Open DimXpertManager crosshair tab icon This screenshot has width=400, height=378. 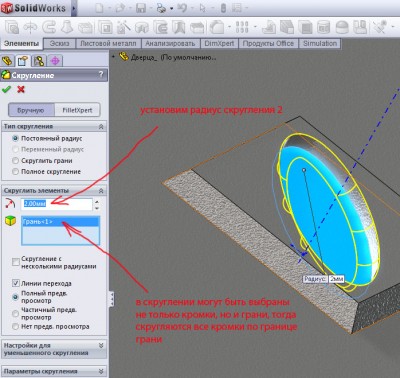55,61
